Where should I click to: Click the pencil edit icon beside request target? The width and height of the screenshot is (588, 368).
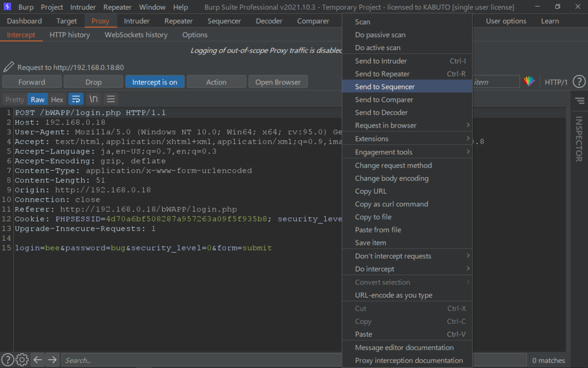[x=8, y=67]
